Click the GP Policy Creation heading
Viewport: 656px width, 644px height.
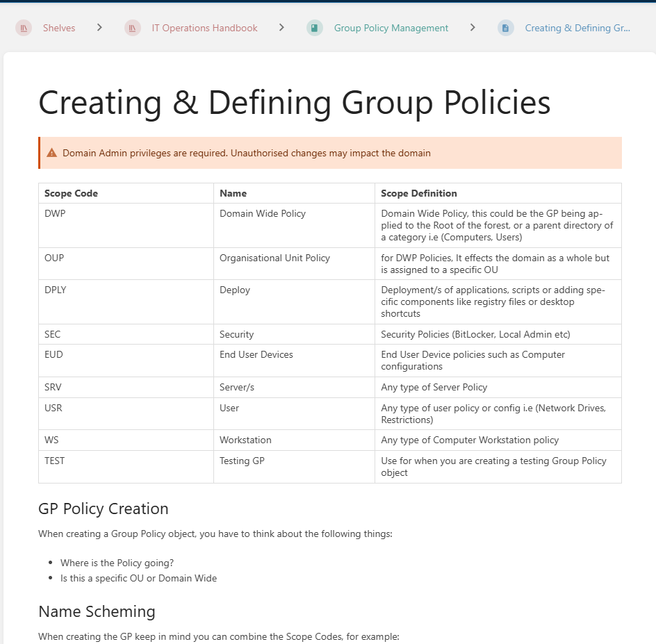(104, 509)
